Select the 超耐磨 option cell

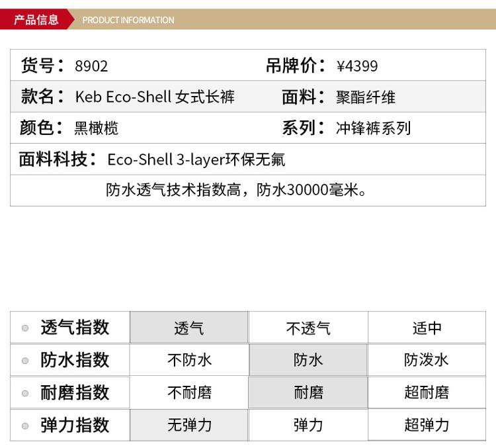pyautogui.click(x=427, y=392)
